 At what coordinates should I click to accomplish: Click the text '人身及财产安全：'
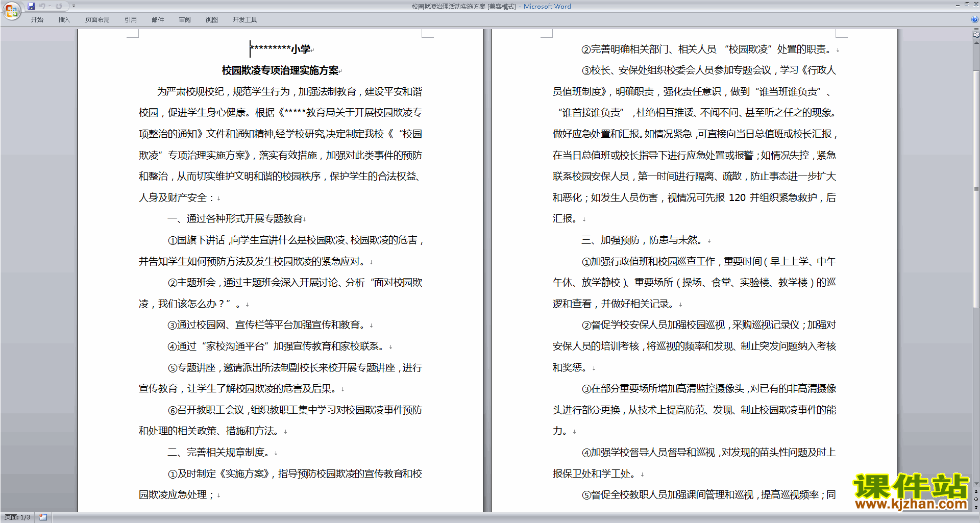tap(177, 198)
